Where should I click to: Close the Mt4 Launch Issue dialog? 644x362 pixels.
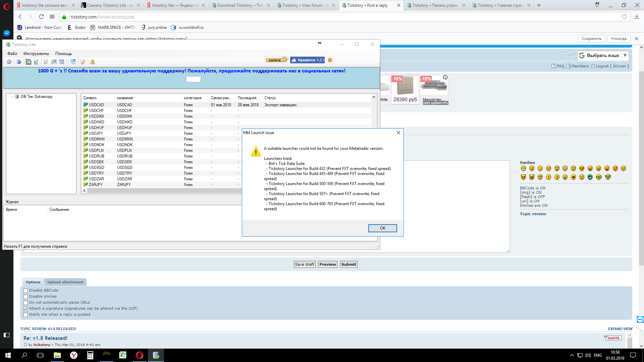[x=398, y=133]
